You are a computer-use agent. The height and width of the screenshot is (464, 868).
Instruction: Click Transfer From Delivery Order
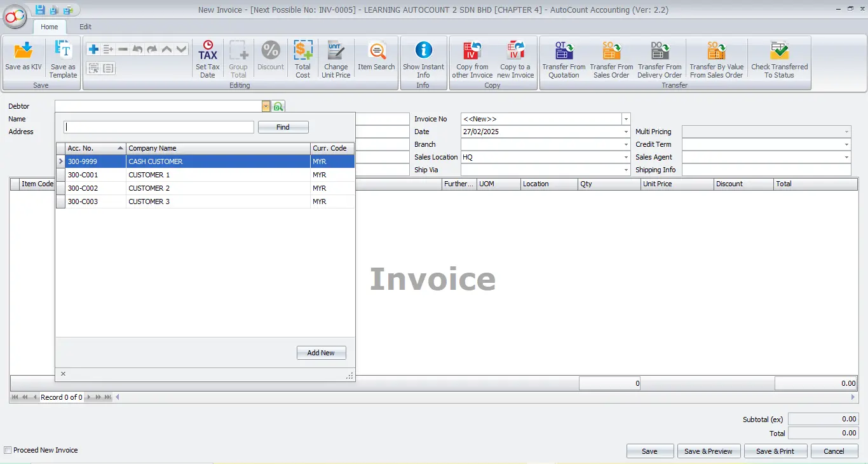point(660,57)
